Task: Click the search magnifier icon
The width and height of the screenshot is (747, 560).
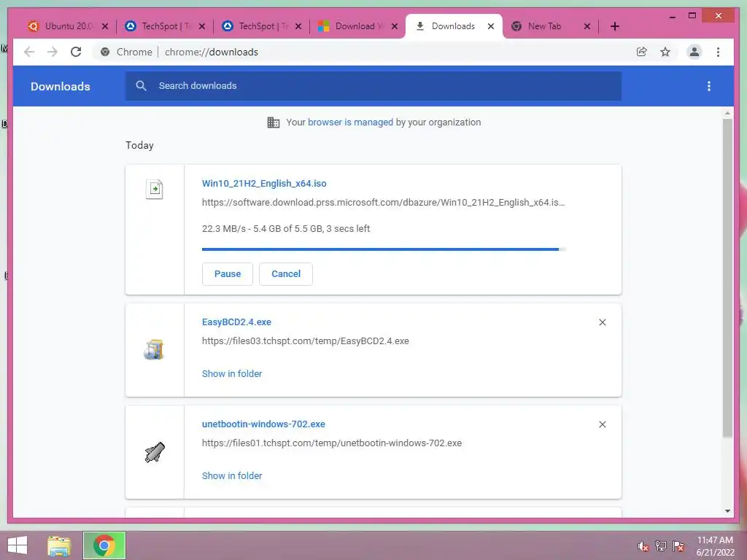Action: point(141,86)
